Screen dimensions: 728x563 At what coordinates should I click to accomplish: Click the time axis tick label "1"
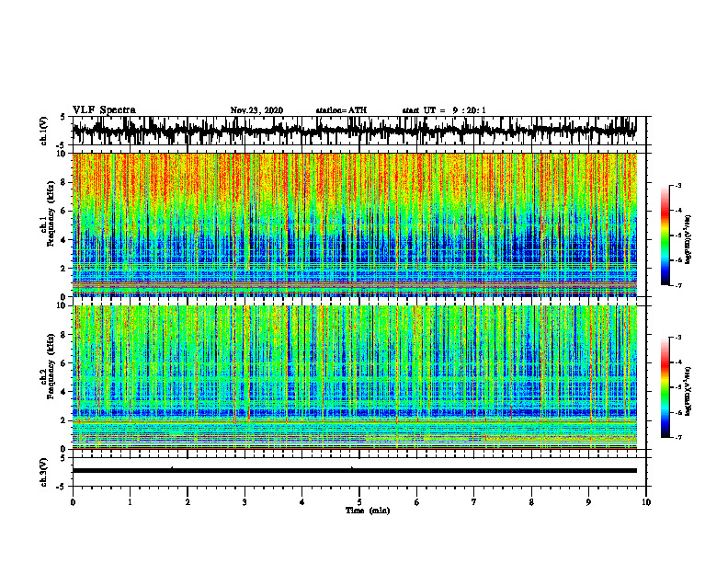(130, 502)
